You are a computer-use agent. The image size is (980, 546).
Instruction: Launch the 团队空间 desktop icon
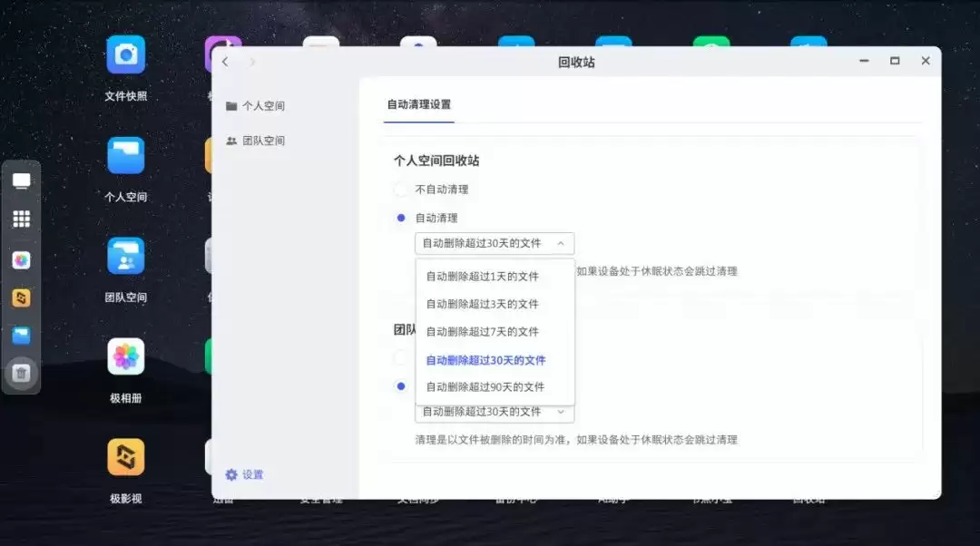[125, 257]
